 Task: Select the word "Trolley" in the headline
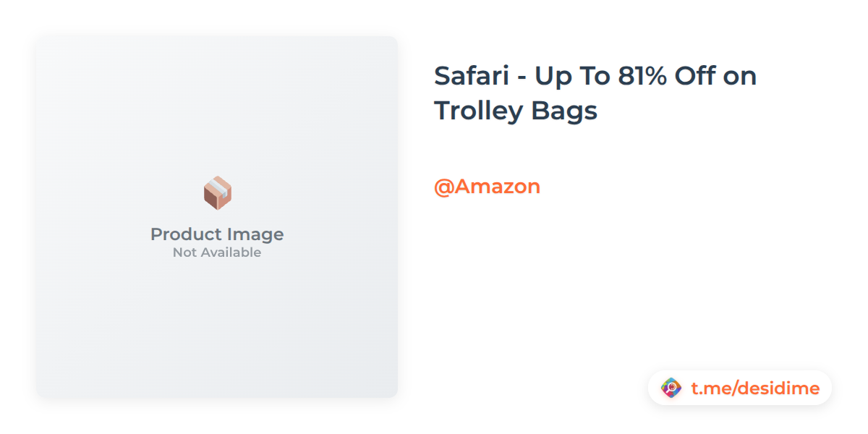click(x=477, y=111)
